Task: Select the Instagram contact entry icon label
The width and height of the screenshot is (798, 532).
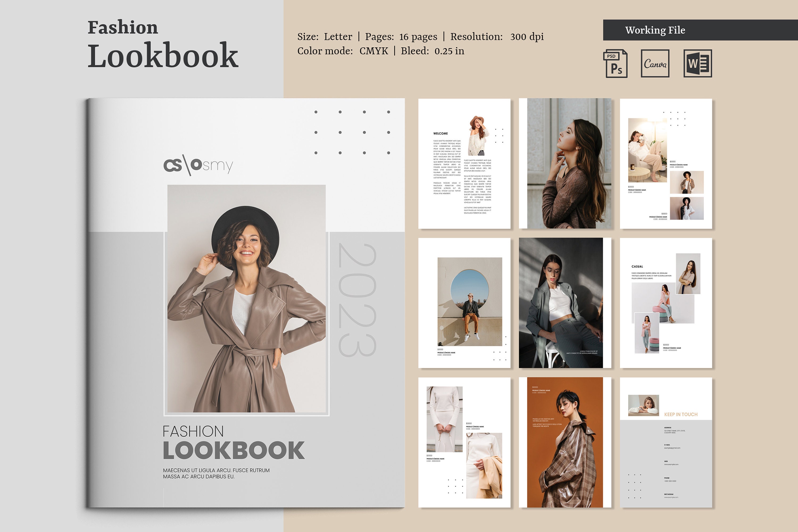Action: coord(669,494)
